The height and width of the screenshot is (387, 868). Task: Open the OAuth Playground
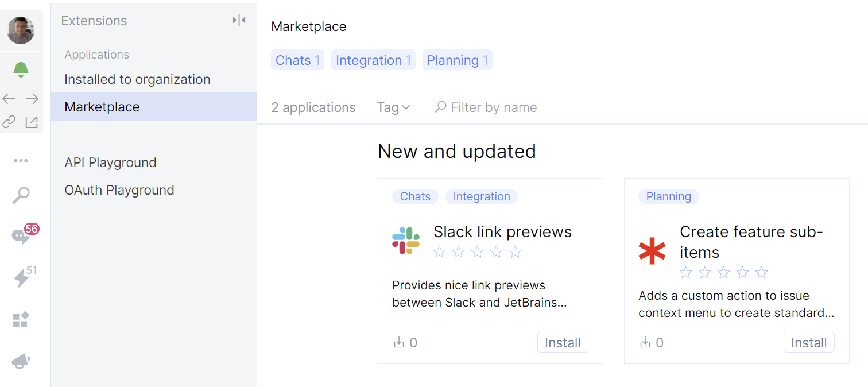pos(119,189)
